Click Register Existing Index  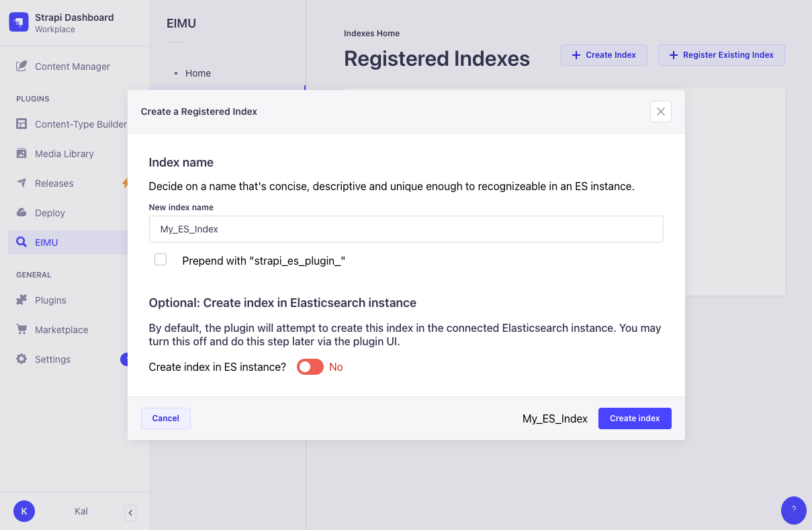(721, 55)
